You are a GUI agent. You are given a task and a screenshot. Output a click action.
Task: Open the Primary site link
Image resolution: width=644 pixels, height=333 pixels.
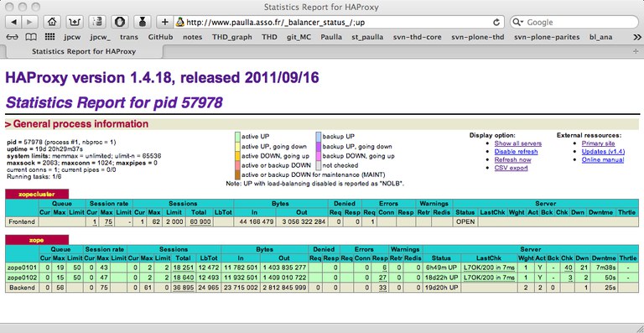pyautogui.click(x=598, y=143)
